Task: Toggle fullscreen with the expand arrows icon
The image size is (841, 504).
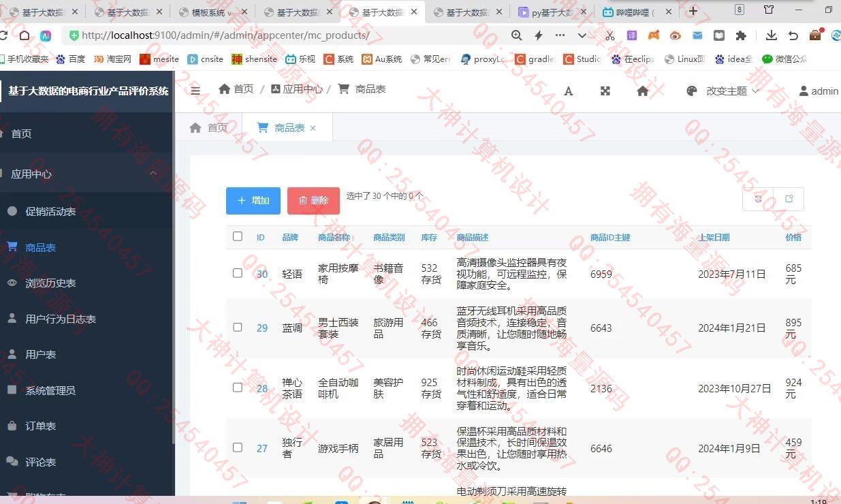Action: (x=605, y=91)
